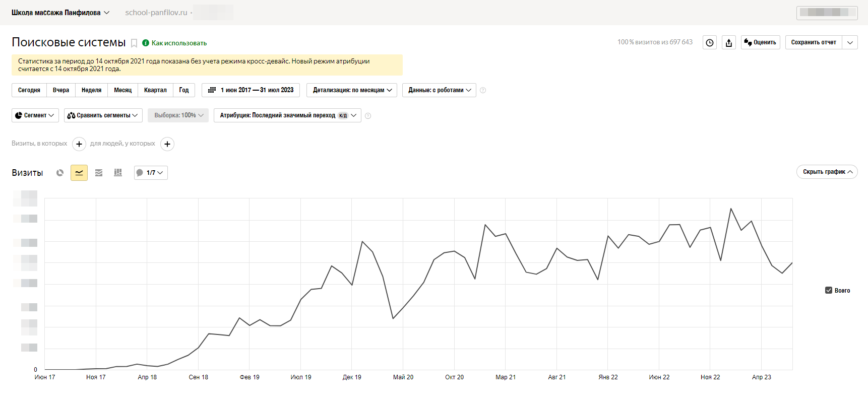Screen dimensions: 868x407
Task: Expand the Данные: с роботами dropdown
Action: coord(439,90)
